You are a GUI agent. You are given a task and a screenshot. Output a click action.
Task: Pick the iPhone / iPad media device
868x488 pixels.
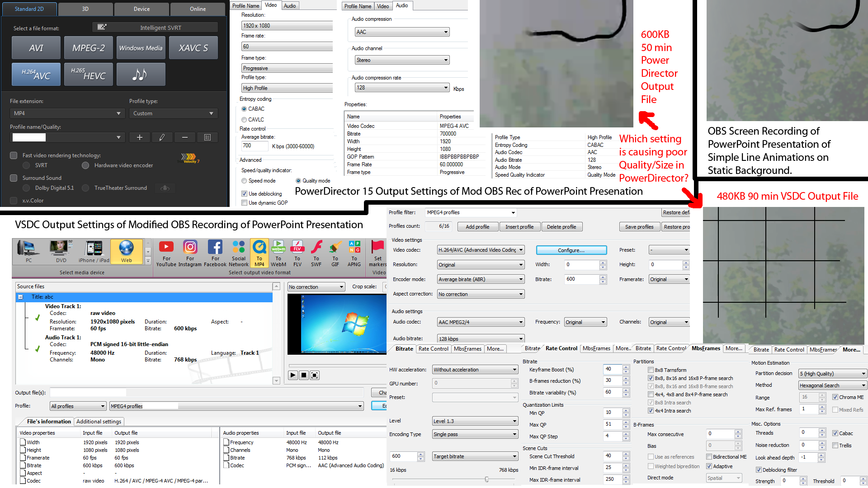point(94,252)
